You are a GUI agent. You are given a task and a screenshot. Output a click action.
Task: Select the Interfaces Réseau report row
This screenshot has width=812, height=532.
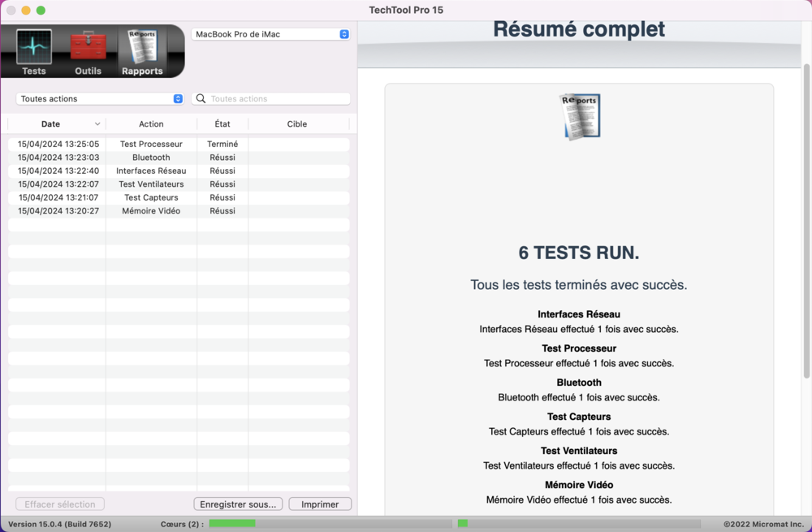point(179,171)
